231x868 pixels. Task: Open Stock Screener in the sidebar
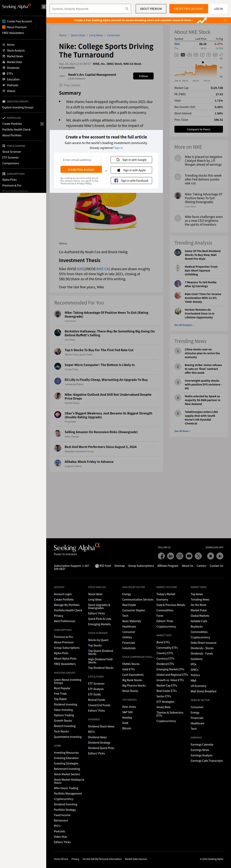12,152
